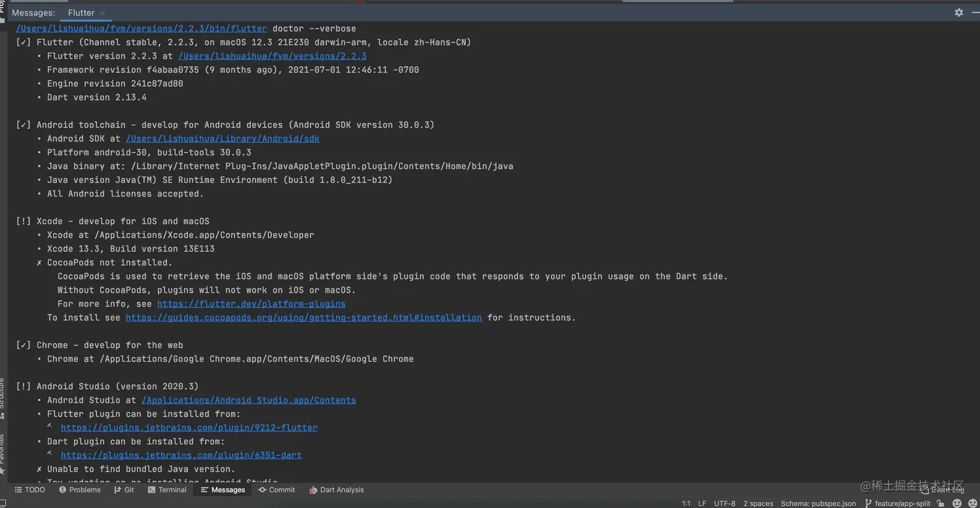The image size is (980, 508).
Task: Open the Problems tool window
Action: pyautogui.click(x=80, y=490)
